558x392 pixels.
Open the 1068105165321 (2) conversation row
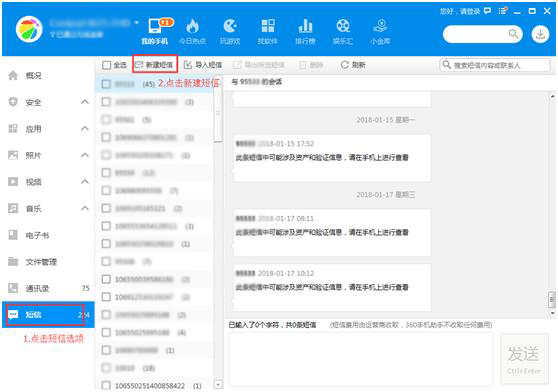(155, 208)
